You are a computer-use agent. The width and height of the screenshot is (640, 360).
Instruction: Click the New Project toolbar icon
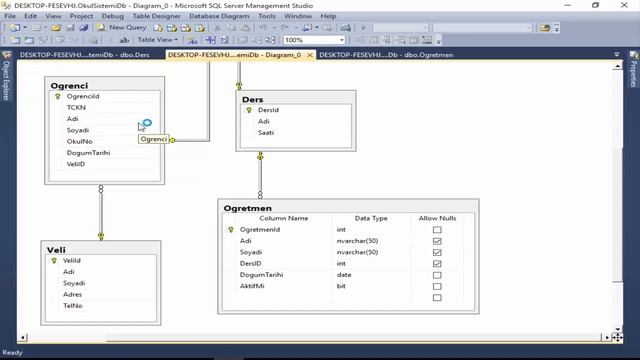15,28
